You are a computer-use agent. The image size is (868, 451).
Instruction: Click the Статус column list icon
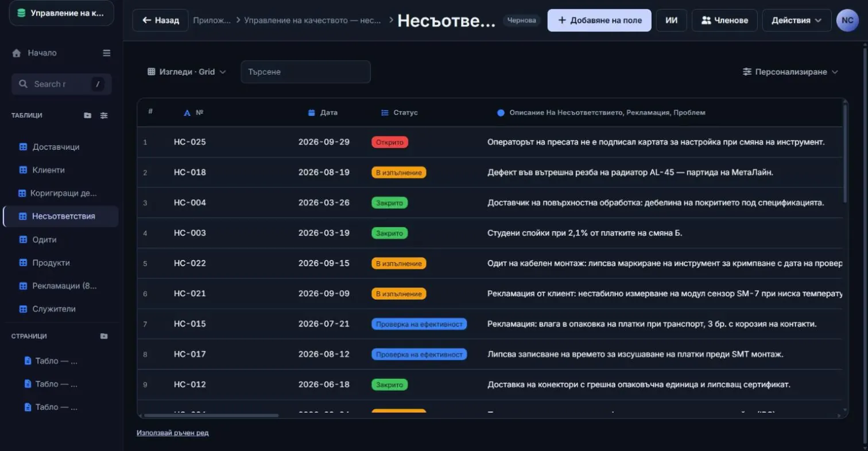pos(385,113)
